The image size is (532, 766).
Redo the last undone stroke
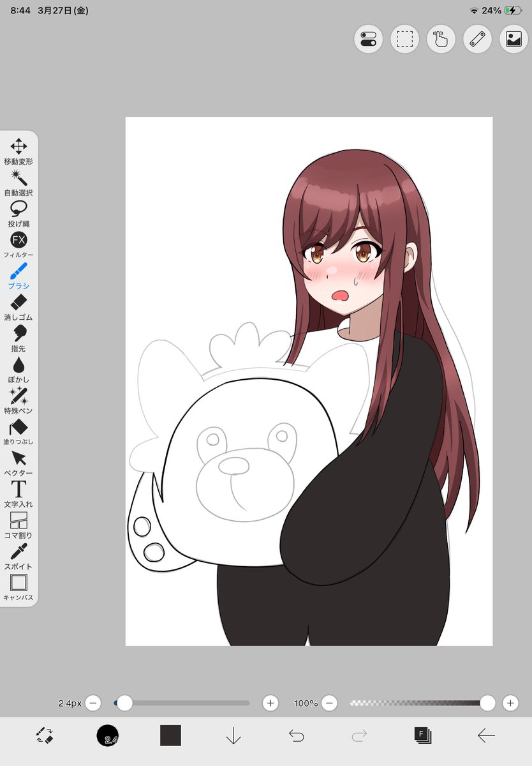359,736
